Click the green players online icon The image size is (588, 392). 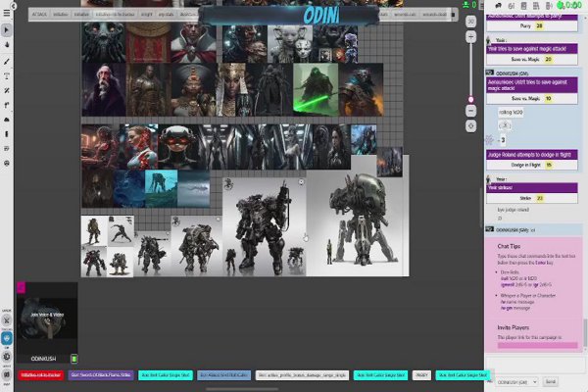[x=466, y=5]
